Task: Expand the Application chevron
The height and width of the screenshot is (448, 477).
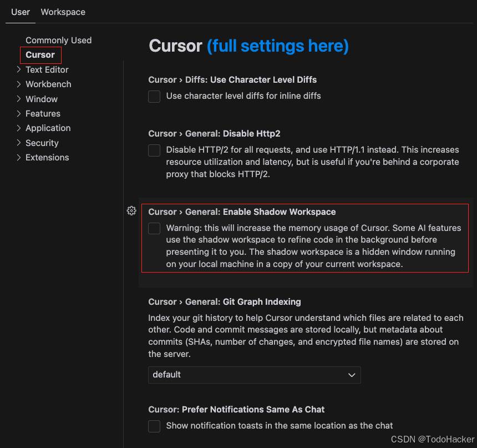Action: tap(19, 128)
